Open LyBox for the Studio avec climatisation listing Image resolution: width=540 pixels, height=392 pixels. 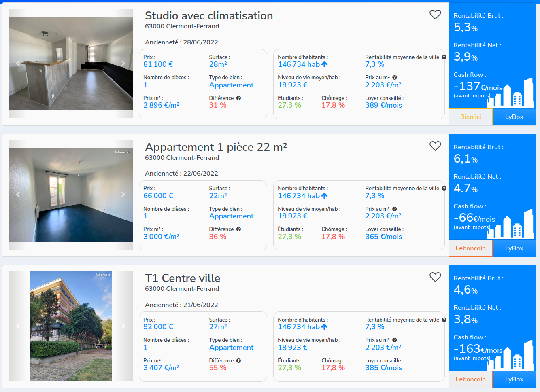coord(514,117)
